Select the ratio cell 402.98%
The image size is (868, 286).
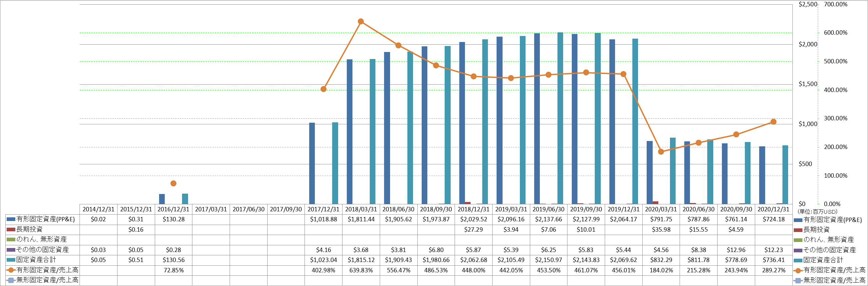(324, 270)
